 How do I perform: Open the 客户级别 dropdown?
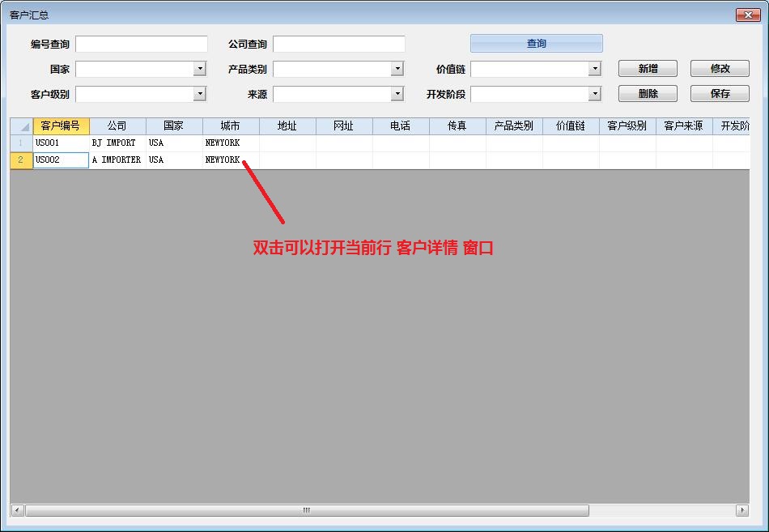point(200,94)
